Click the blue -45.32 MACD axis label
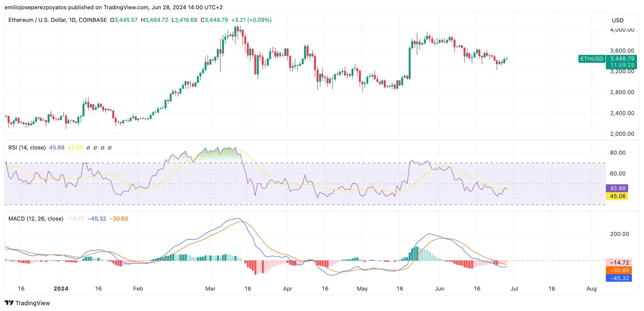This screenshot has width=644, height=311. click(619, 278)
